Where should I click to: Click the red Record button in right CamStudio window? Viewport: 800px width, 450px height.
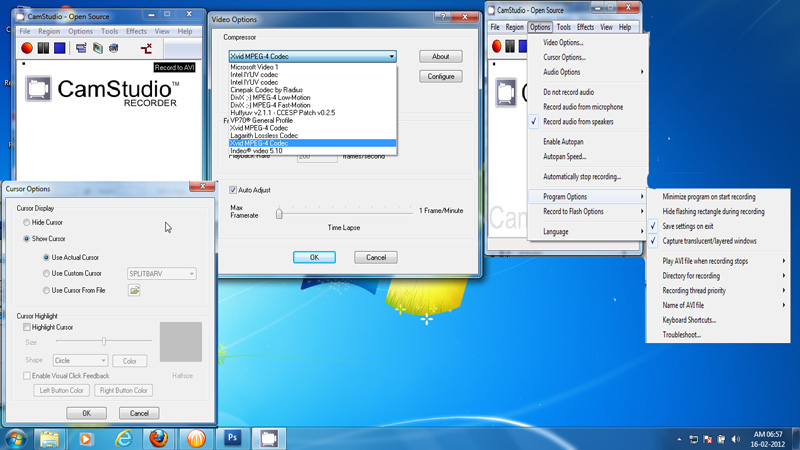click(x=496, y=46)
